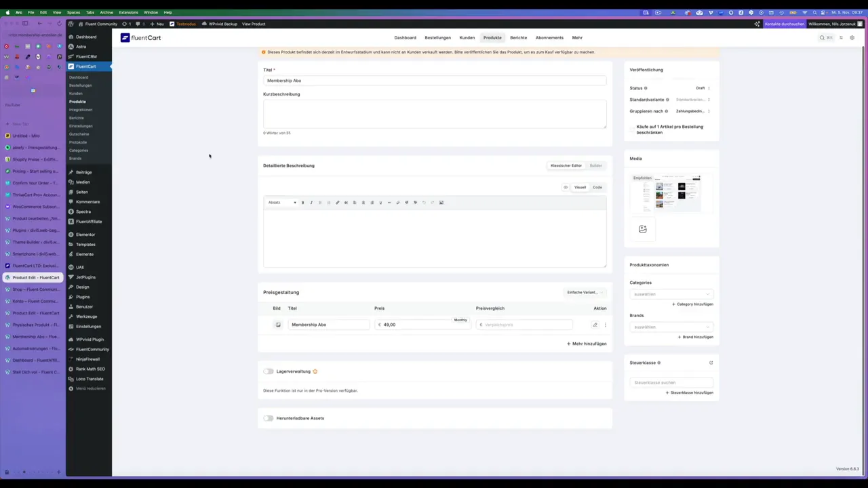Click the undo icon in the editor toolbar
The width and height of the screenshot is (868, 488).
click(x=423, y=202)
